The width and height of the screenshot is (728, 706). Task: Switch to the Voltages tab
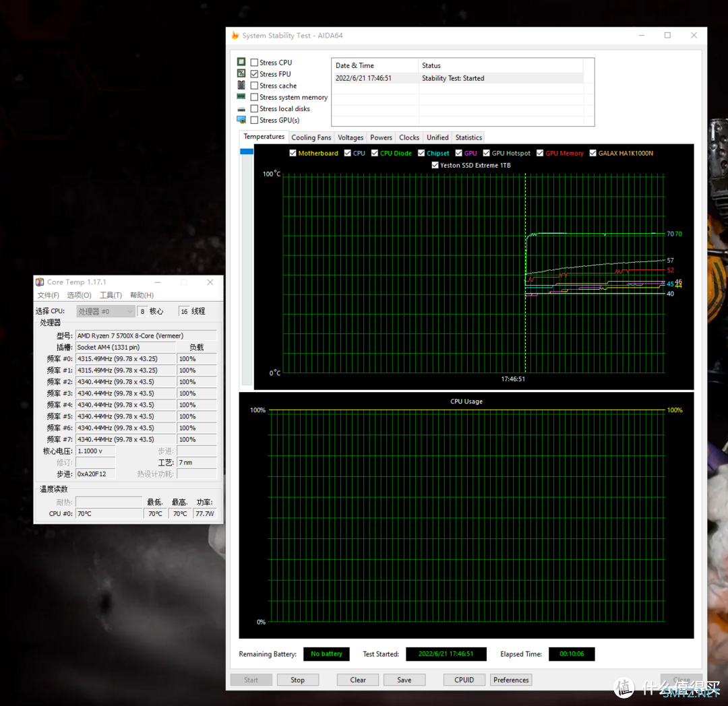tap(351, 137)
